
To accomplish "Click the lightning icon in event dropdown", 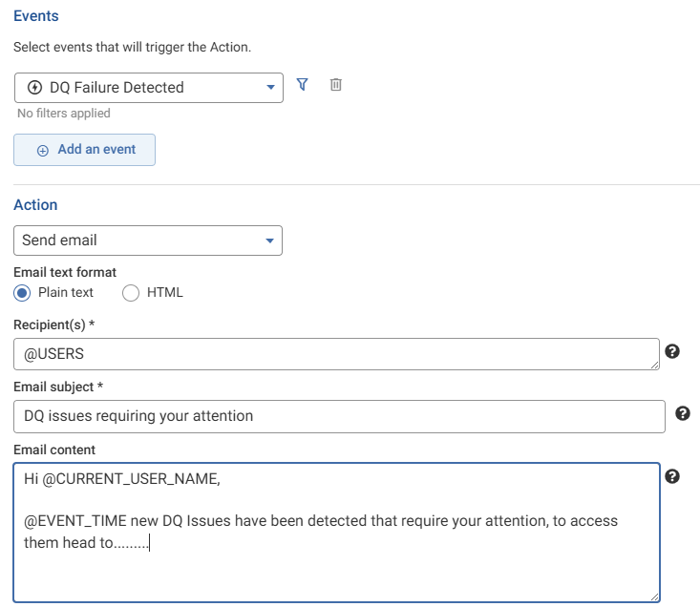I will 35,88.
